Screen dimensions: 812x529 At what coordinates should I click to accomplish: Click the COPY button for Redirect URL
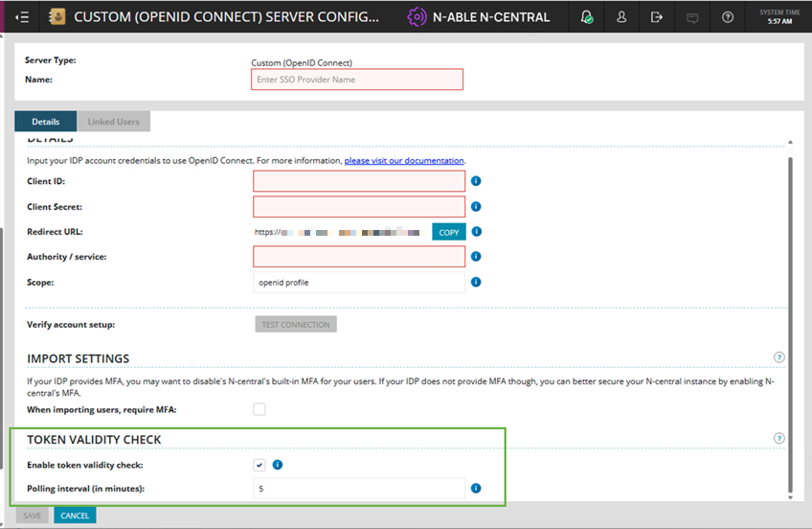click(449, 232)
